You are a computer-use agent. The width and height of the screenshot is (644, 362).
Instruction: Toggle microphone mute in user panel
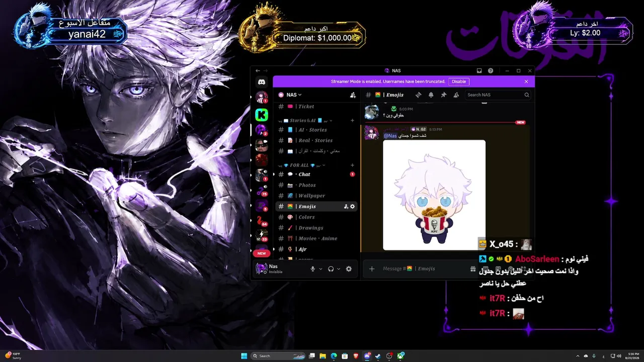pos(312,269)
